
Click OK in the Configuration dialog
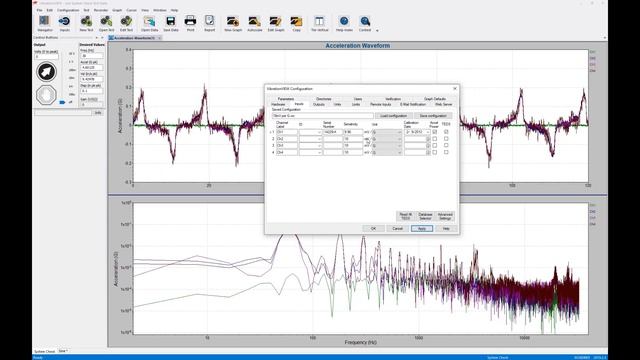click(373, 229)
